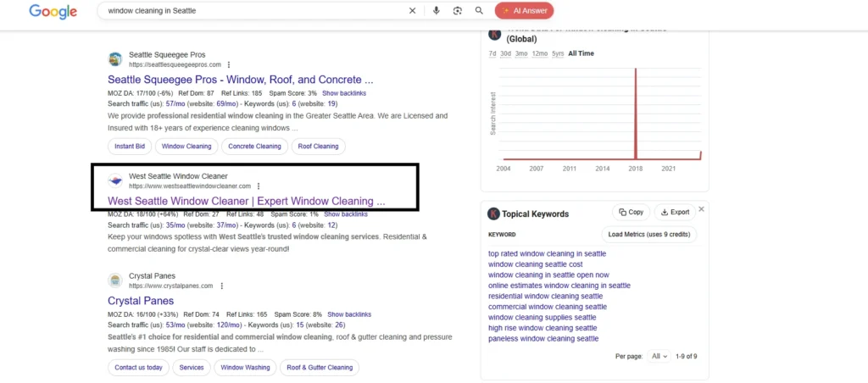The height and width of the screenshot is (383, 868).
Task: Click the Roof Cleaning sitelink chip
Action: tap(319, 147)
